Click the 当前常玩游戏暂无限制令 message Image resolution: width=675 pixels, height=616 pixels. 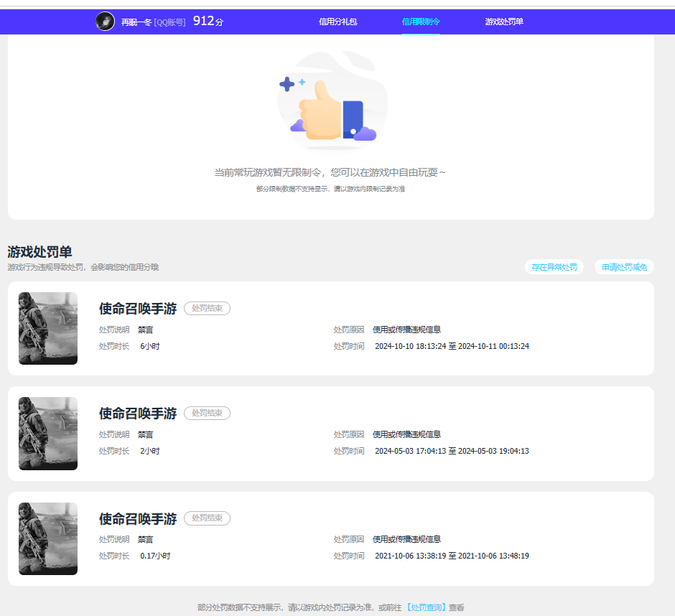330,172
